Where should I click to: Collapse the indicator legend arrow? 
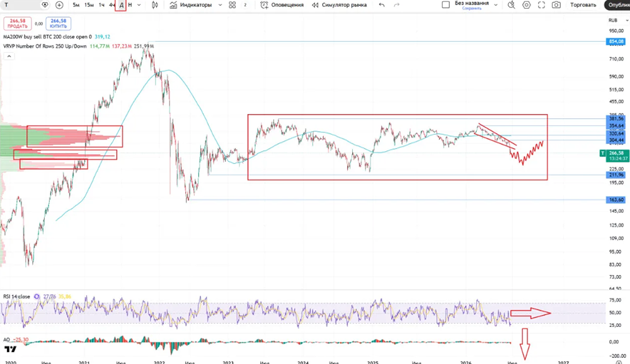pyautogui.click(x=9, y=56)
